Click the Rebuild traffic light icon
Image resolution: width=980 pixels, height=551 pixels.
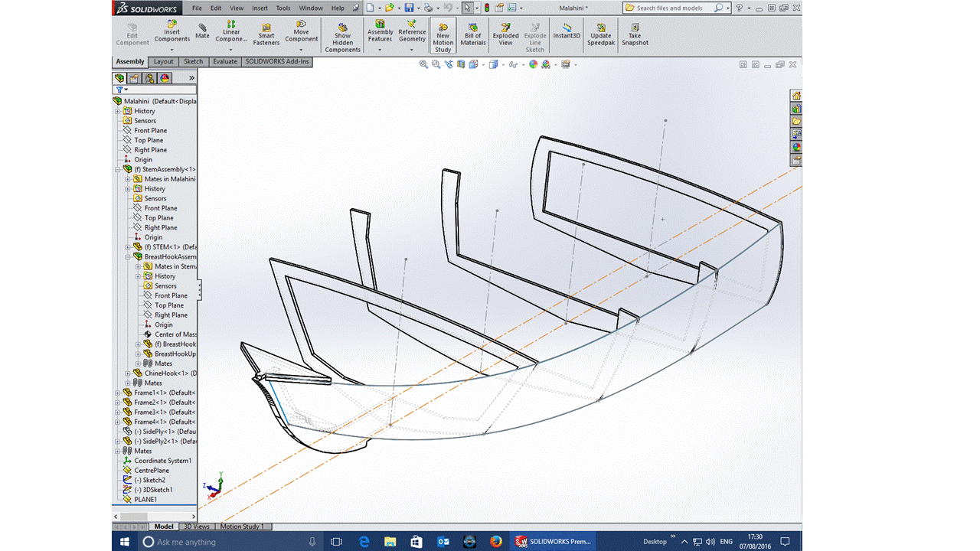coord(487,8)
